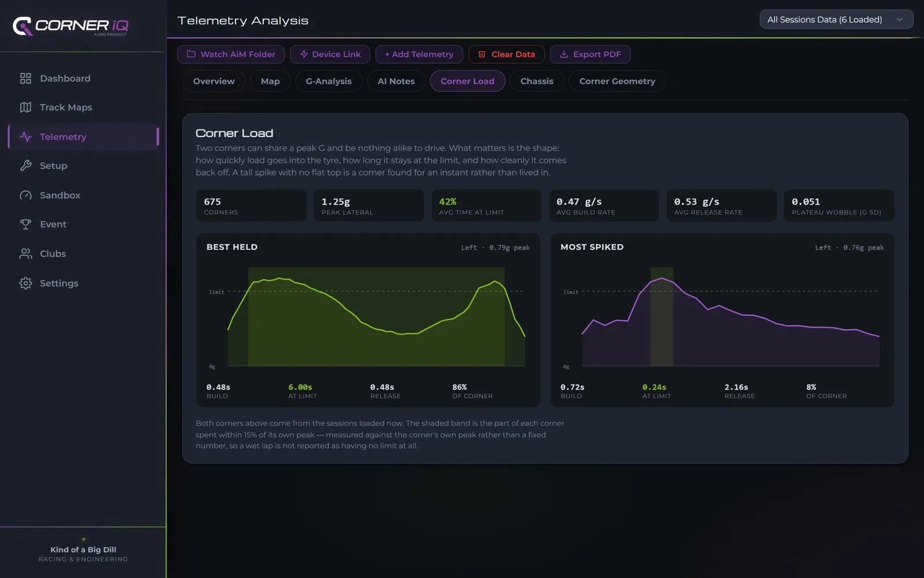Click the trash icon in Clear Data

(x=482, y=54)
